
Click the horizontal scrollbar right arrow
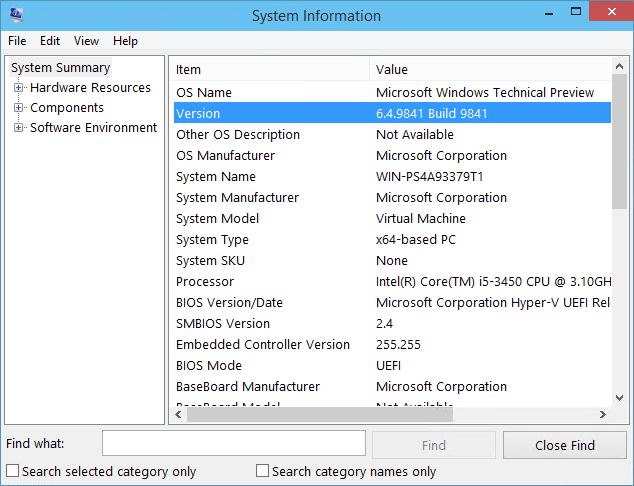tap(603, 414)
